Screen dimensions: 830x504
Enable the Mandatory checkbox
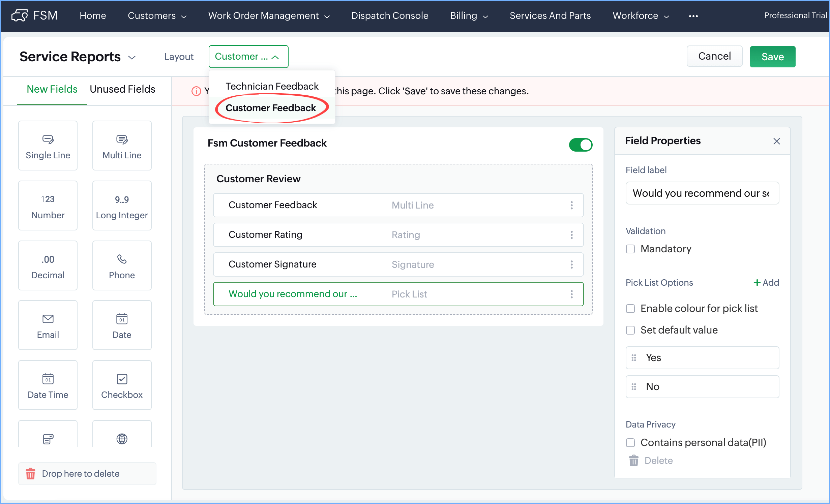coord(630,249)
